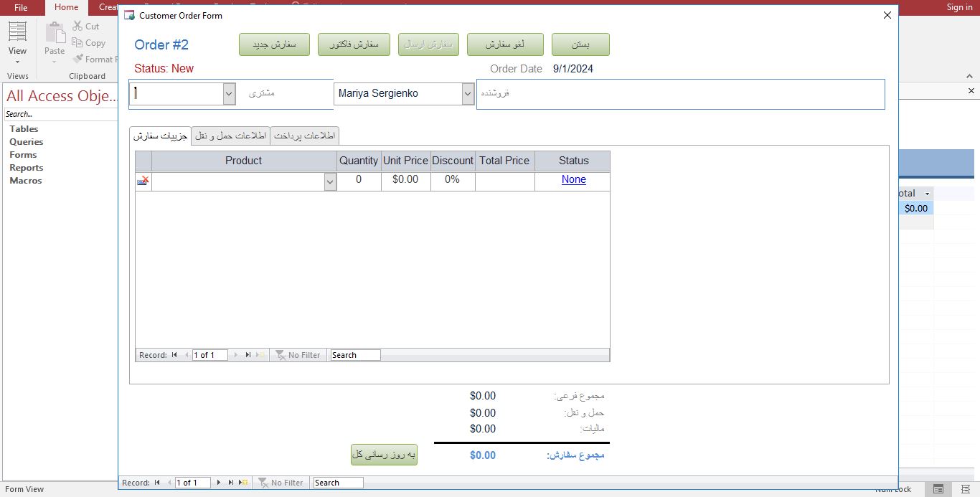
Task: Click the Customer Order Form title icon
Action: click(x=130, y=15)
